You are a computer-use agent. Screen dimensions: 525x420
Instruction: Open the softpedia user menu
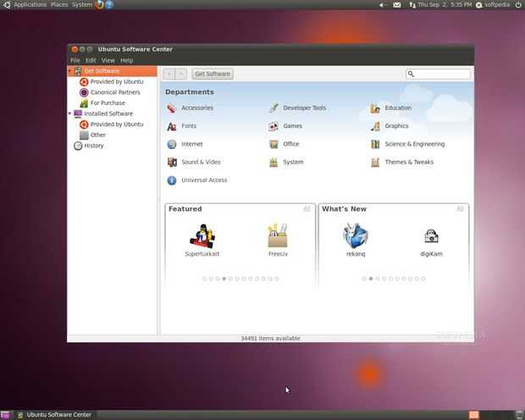pyautogui.click(x=493, y=5)
